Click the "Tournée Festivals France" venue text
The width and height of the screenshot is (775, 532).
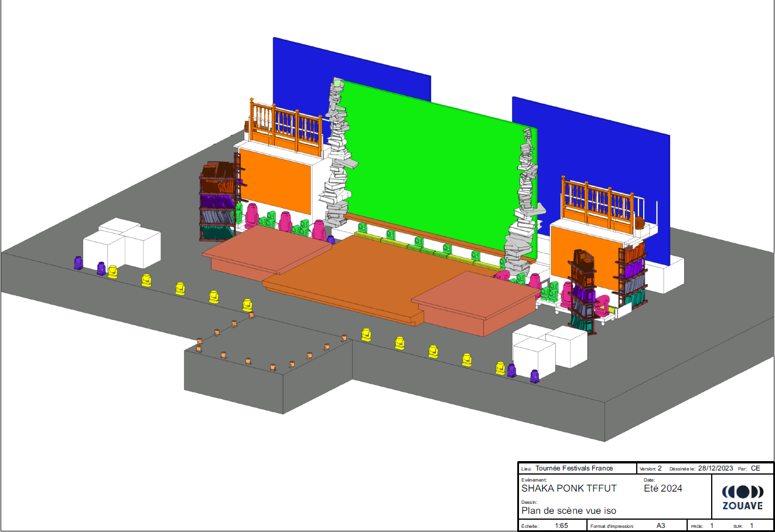coord(574,468)
